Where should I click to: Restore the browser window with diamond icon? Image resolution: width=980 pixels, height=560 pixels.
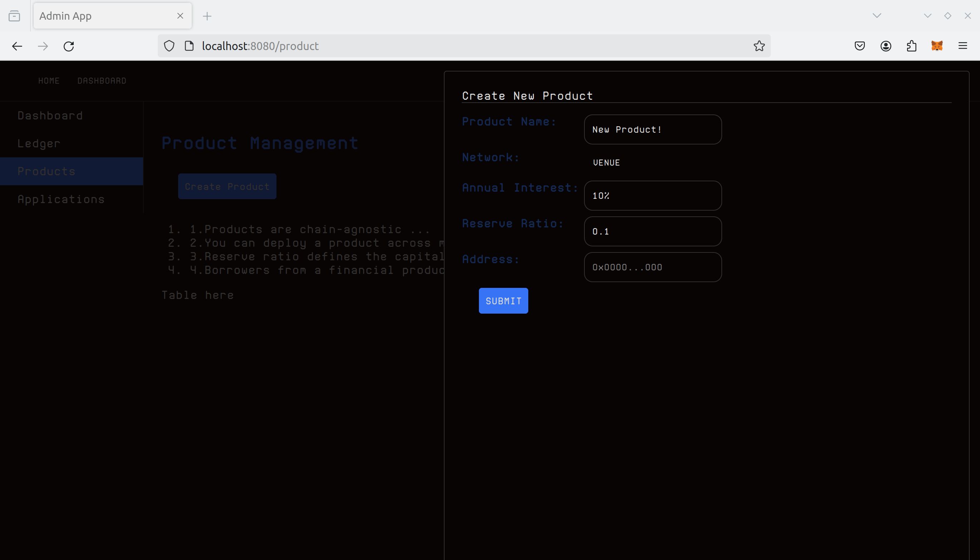click(x=948, y=16)
